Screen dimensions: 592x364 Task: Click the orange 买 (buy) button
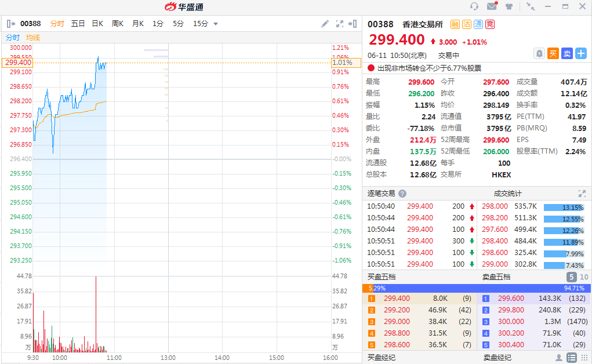coord(553,53)
